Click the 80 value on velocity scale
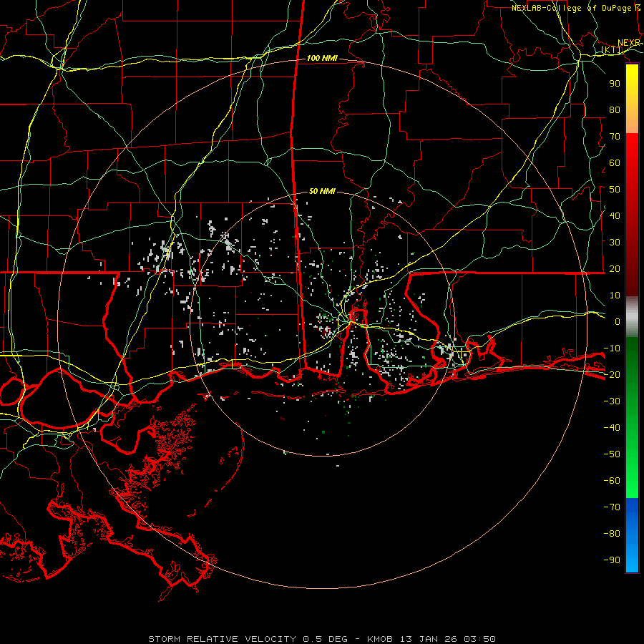Viewport: 644px width, 644px height. click(615, 110)
